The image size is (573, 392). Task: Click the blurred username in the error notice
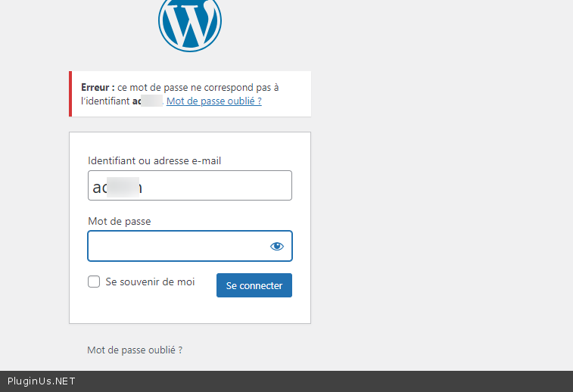151,101
